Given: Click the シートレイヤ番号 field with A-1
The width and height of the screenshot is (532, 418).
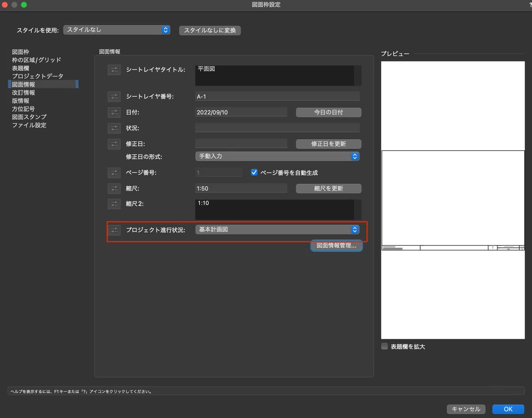Looking at the screenshot, I should [277, 96].
